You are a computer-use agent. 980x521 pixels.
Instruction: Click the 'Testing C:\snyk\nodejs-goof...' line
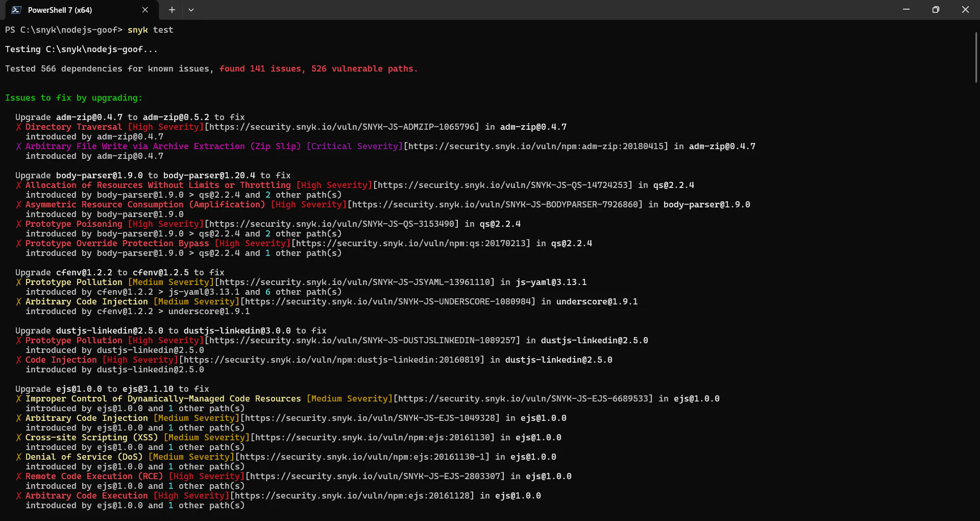coord(82,49)
